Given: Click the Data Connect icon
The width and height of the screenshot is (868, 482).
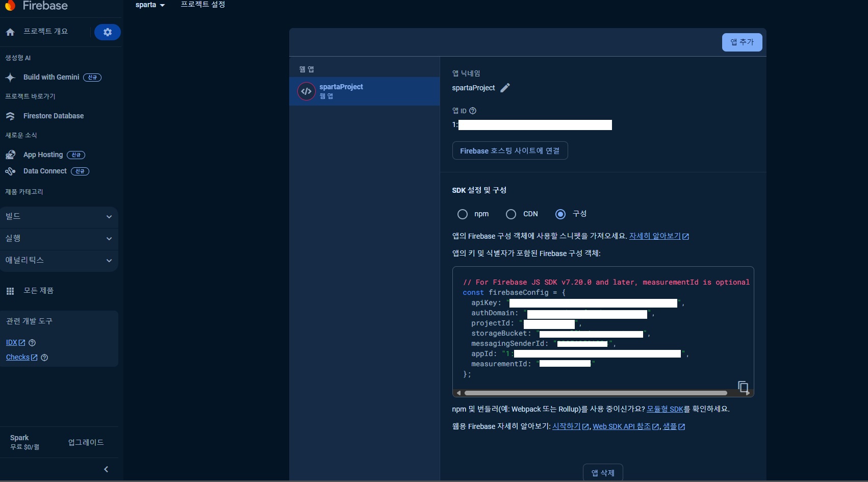Looking at the screenshot, I should pyautogui.click(x=10, y=171).
